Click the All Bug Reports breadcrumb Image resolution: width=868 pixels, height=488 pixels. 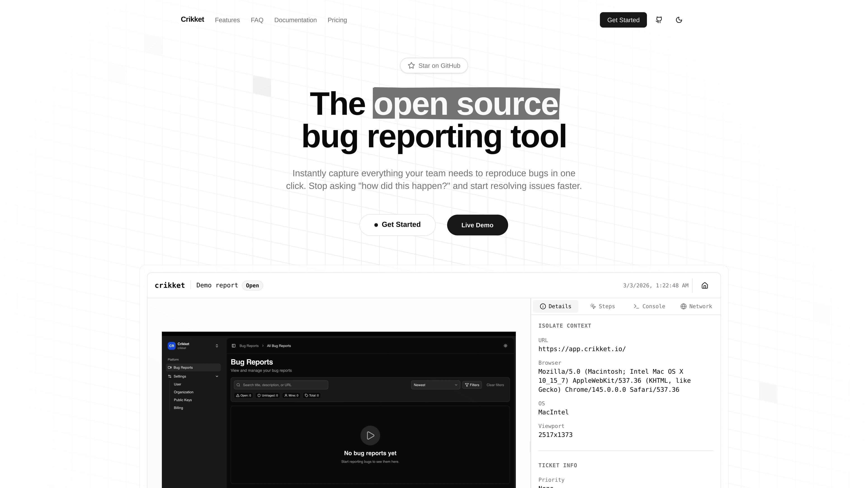(x=279, y=346)
